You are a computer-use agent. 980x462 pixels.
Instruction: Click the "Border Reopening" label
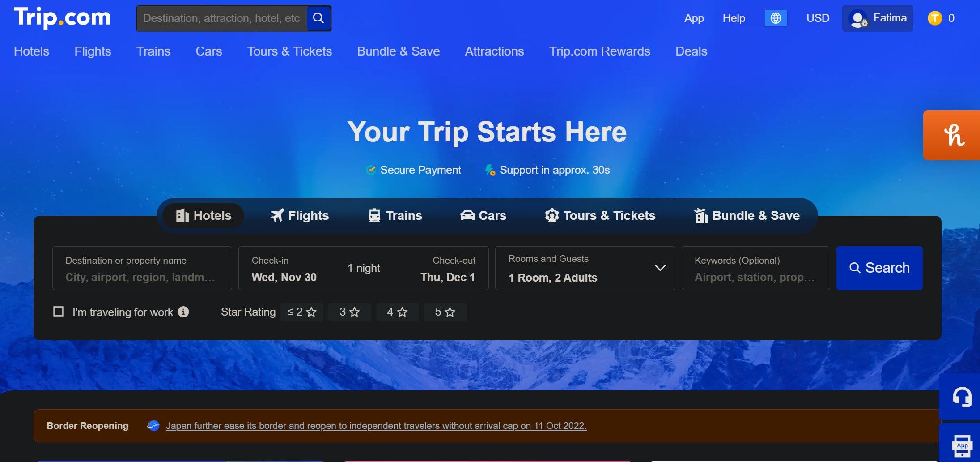click(88, 426)
